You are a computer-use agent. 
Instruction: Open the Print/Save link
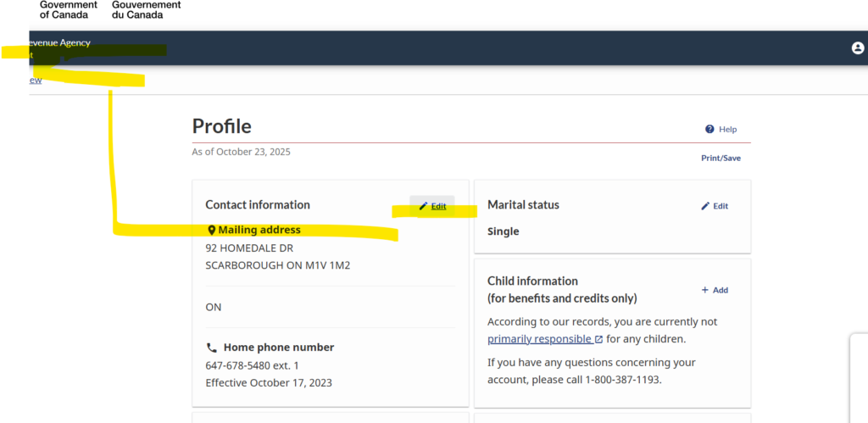coord(721,159)
